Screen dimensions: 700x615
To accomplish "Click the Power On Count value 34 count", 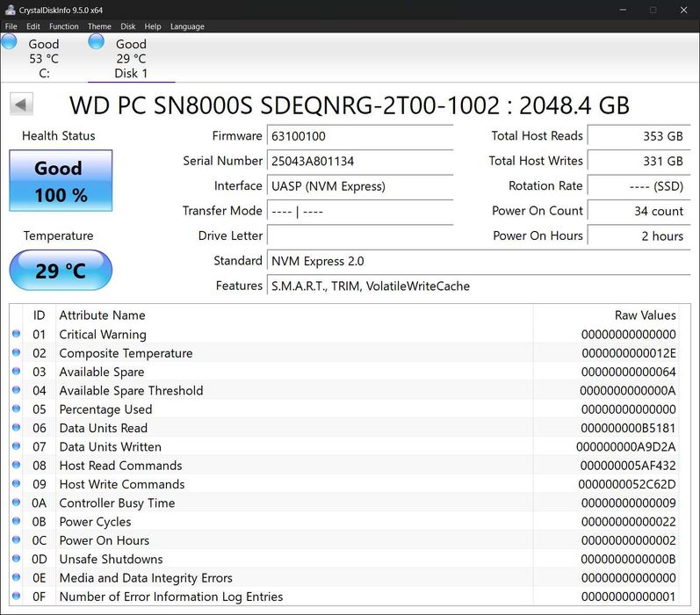I will tap(639, 211).
